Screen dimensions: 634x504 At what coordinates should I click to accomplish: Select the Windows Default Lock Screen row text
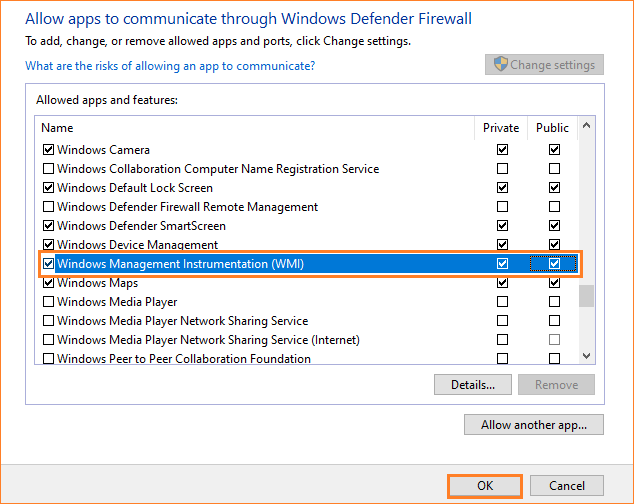pos(135,188)
